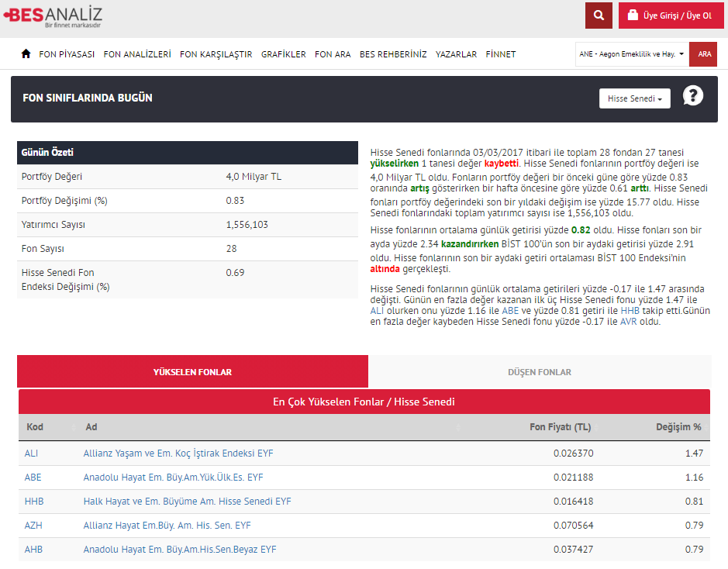The height and width of the screenshot is (569, 728).
Task: Click the HHB link in the summary paragraph
Action: (x=630, y=311)
